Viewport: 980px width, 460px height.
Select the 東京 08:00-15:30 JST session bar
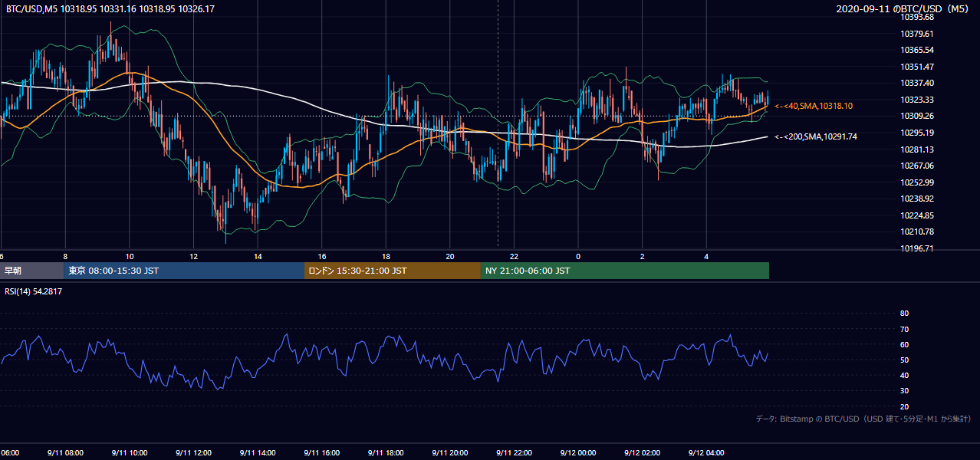[184, 271]
